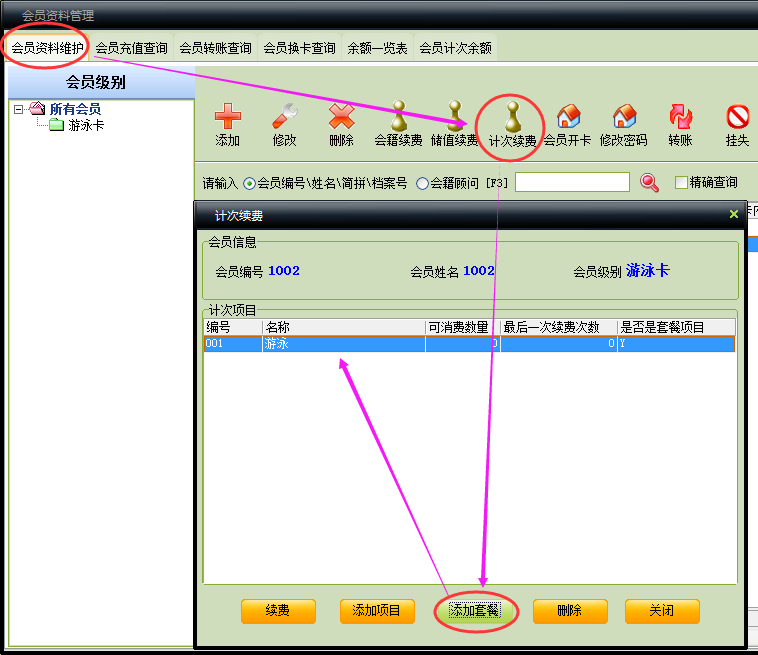Switch to the 会员资料维护 tab
The width and height of the screenshot is (758, 655).
pos(47,48)
